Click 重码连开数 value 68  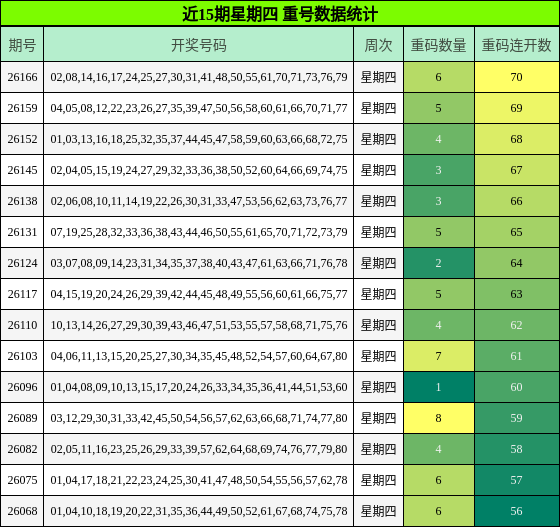coord(516,139)
